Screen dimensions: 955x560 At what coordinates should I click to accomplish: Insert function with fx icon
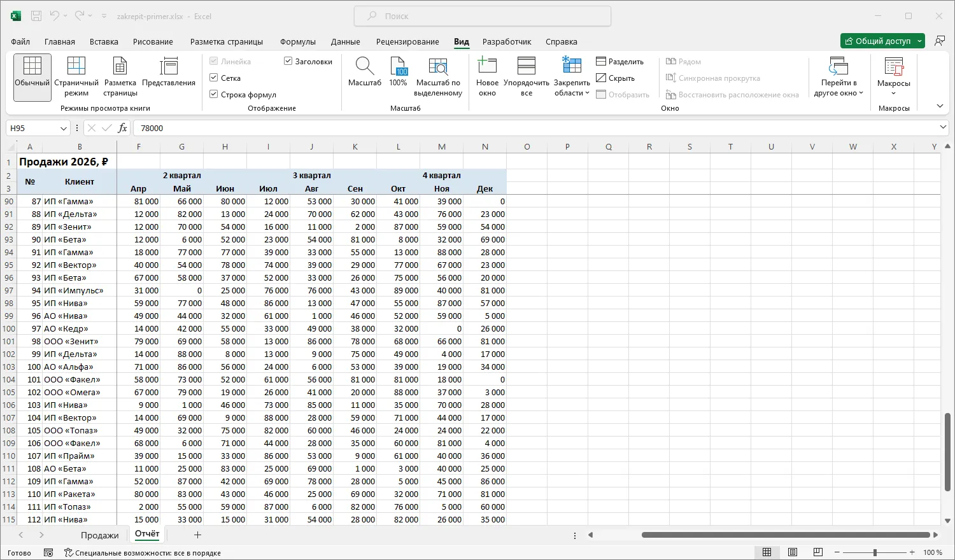[x=122, y=128]
